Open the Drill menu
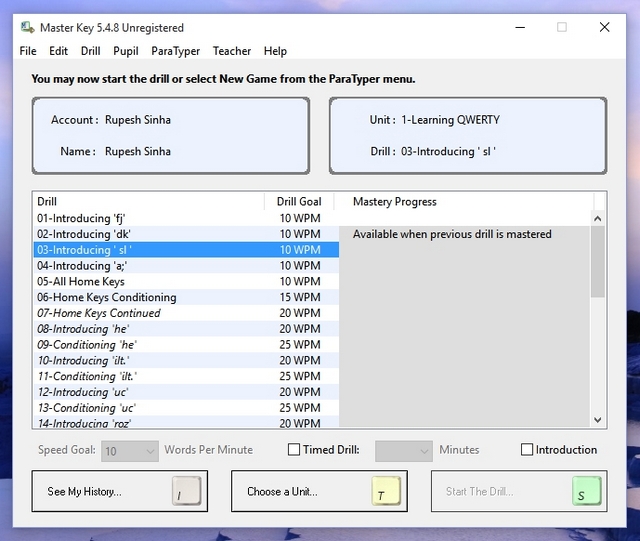 click(x=90, y=51)
